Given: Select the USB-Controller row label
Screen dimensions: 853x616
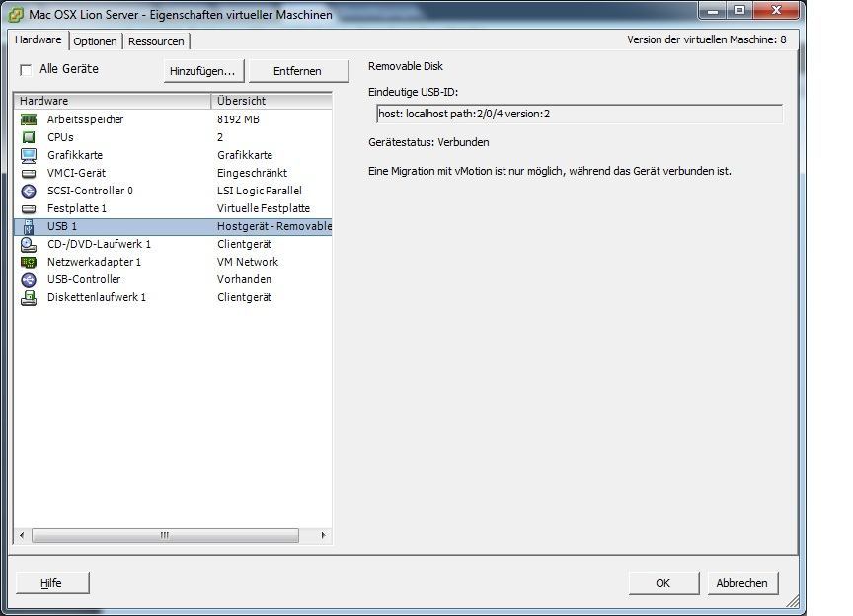Looking at the screenshot, I should click(x=84, y=279).
